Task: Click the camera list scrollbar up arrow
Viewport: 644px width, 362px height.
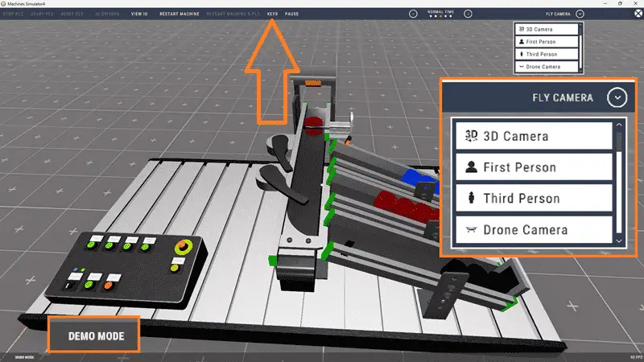Action: coord(619,125)
